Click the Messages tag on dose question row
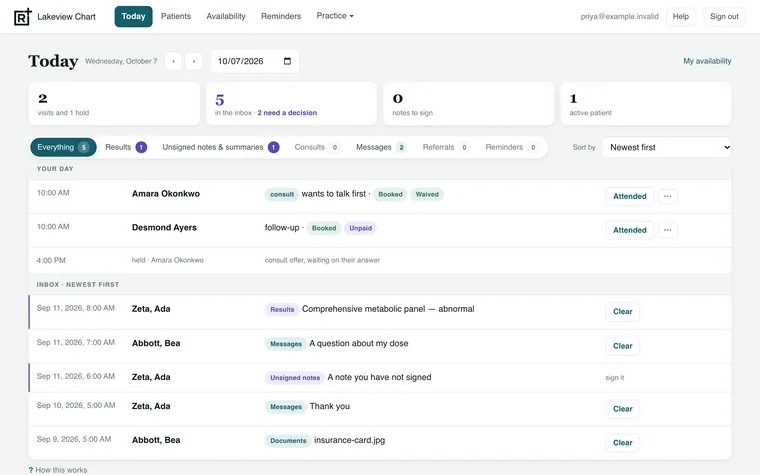Screen dimensions: 760x475 pos(286,344)
